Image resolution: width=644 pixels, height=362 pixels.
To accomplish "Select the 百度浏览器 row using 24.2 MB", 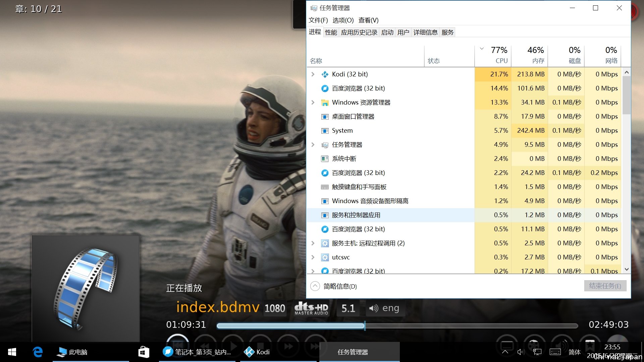I will [x=464, y=173].
